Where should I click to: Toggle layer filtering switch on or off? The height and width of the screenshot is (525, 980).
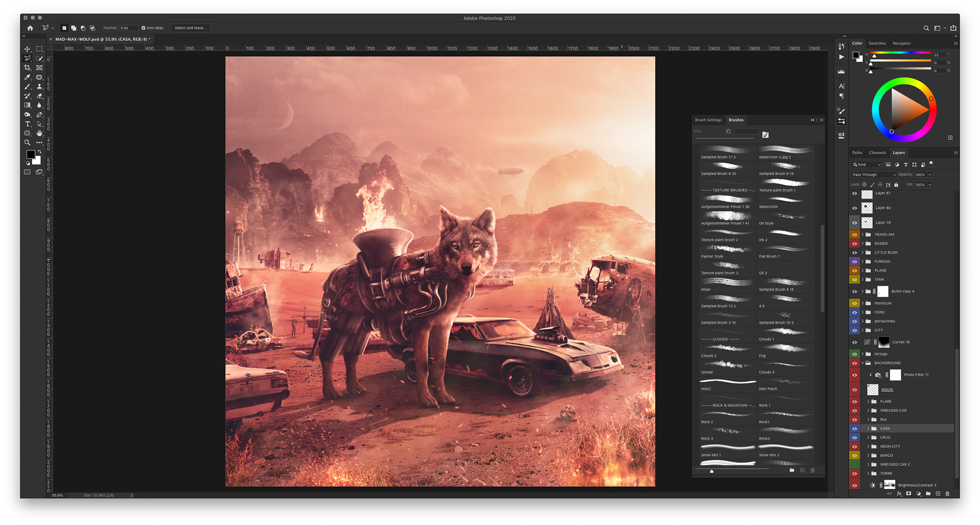[x=931, y=164]
